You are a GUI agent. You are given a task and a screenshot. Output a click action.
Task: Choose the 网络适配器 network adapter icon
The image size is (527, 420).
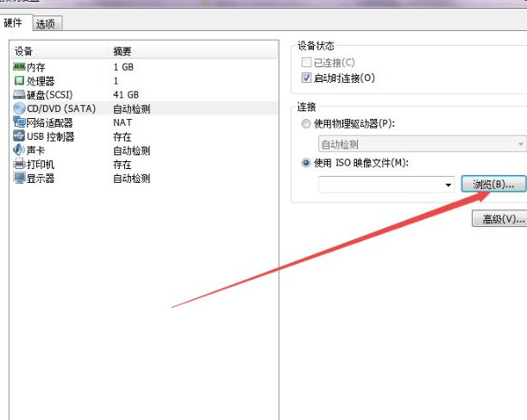20,122
